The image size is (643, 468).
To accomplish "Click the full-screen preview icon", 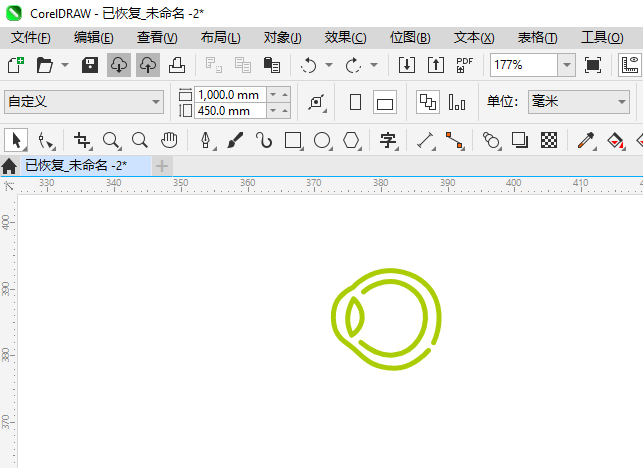I will click(x=593, y=65).
